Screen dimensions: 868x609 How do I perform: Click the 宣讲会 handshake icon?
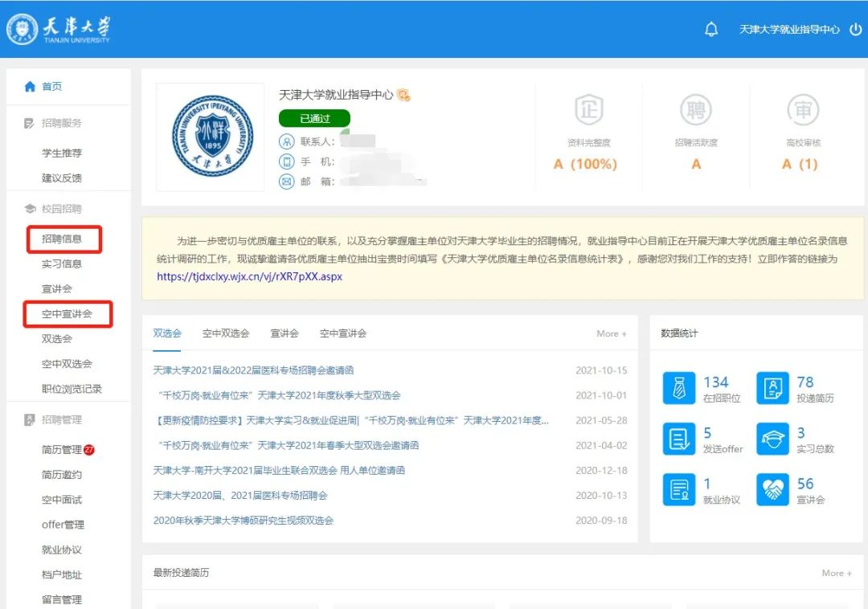coord(772,489)
